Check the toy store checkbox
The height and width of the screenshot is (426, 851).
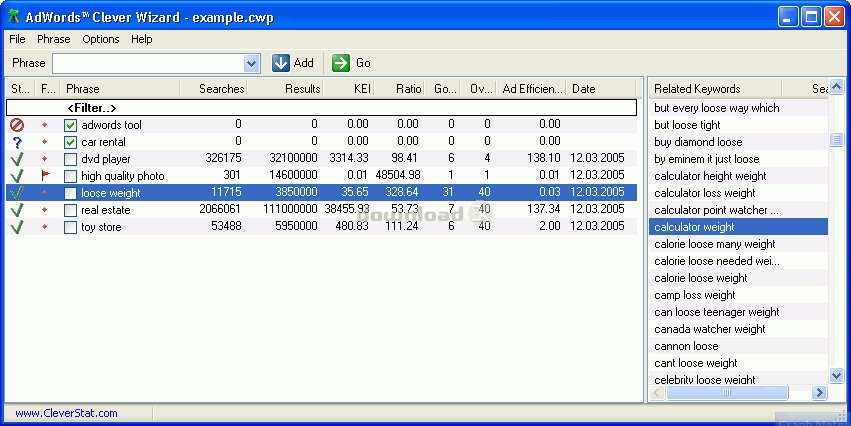pyautogui.click(x=70, y=227)
